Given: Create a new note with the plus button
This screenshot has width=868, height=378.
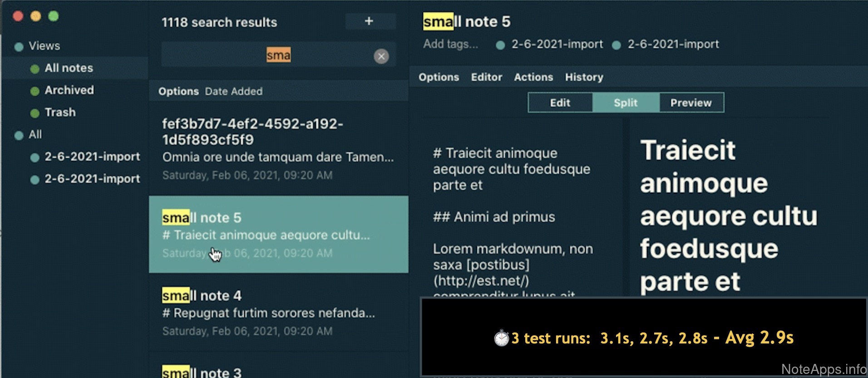Looking at the screenshot, I should tap(370, 21).
